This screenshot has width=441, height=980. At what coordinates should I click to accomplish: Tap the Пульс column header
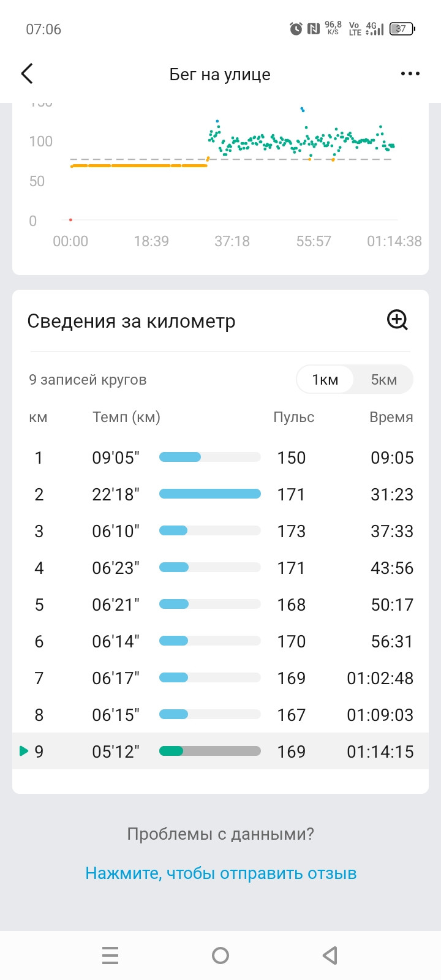(294, 417)
